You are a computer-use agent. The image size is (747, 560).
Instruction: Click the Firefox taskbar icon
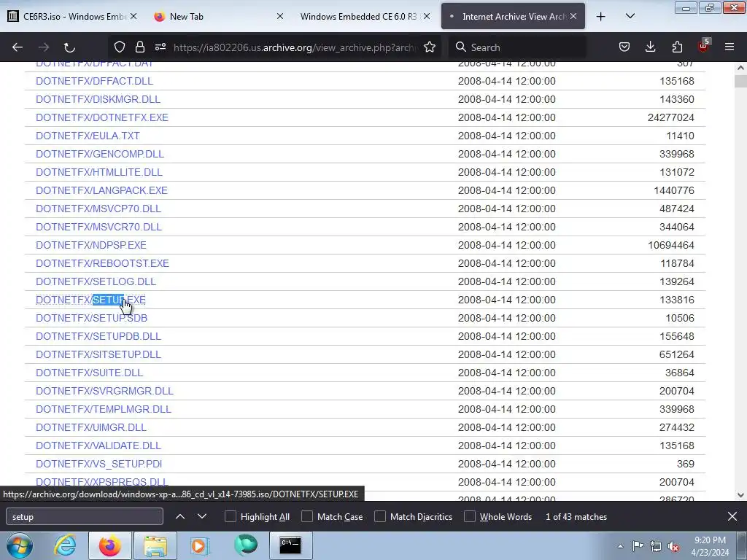point(109,545)
